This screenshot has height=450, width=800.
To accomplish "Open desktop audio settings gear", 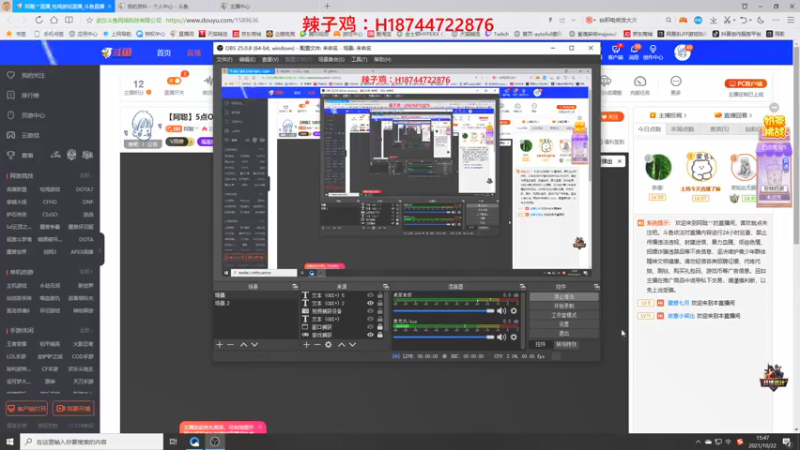I will tap(514, 311).
